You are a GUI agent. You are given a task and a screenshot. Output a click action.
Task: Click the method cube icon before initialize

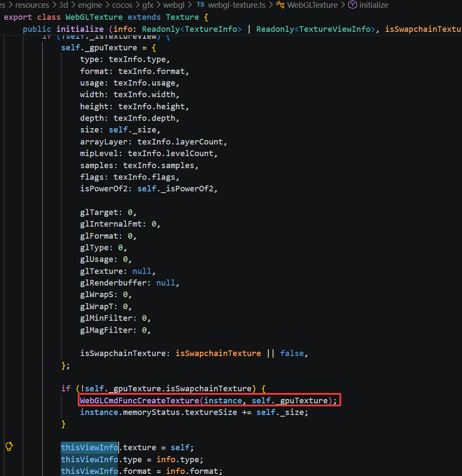tap(352, 5)
